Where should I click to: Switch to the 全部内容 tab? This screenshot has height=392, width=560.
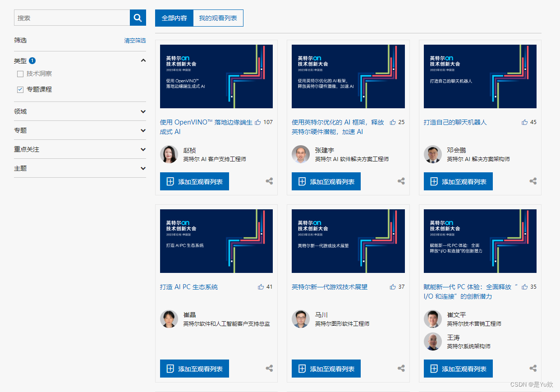174,18
